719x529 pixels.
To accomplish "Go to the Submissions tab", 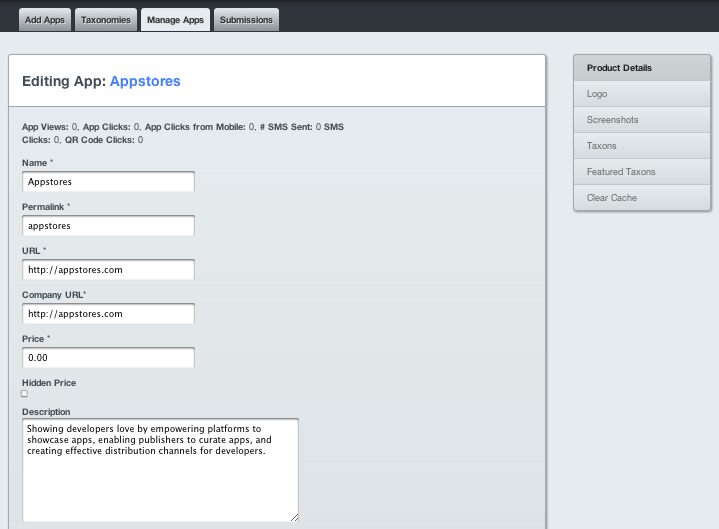I will (x=246, y=20).
